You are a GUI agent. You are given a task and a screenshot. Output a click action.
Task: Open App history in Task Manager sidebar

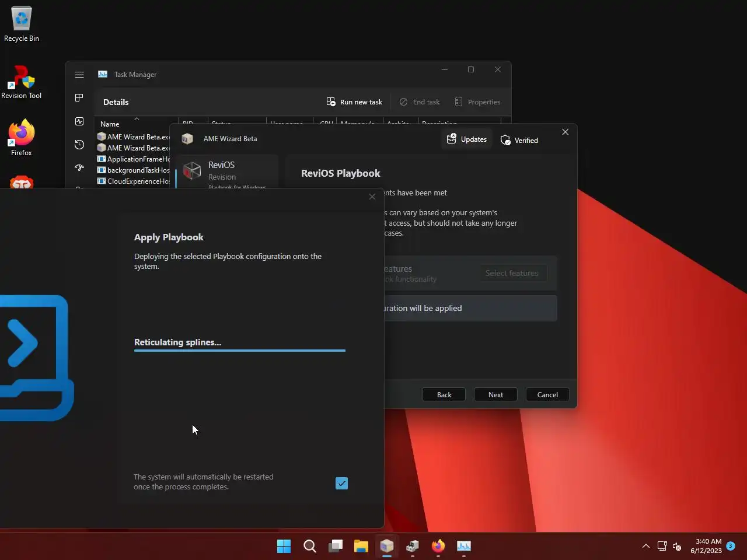[79, 145]
